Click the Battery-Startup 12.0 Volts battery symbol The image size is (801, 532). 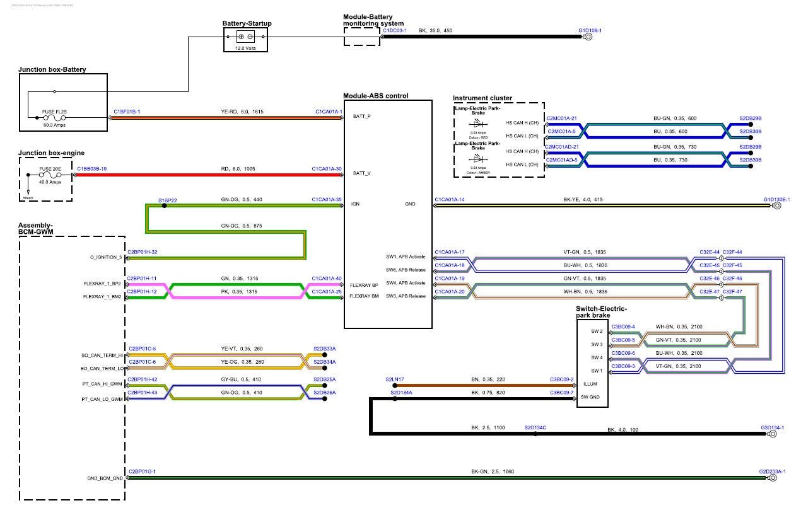[x=245, y=37]
